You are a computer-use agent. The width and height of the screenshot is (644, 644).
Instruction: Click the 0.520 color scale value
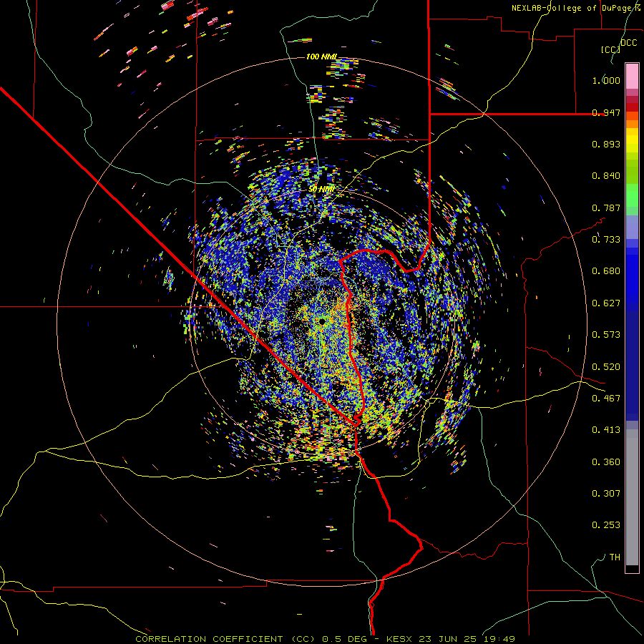(606, 367)
